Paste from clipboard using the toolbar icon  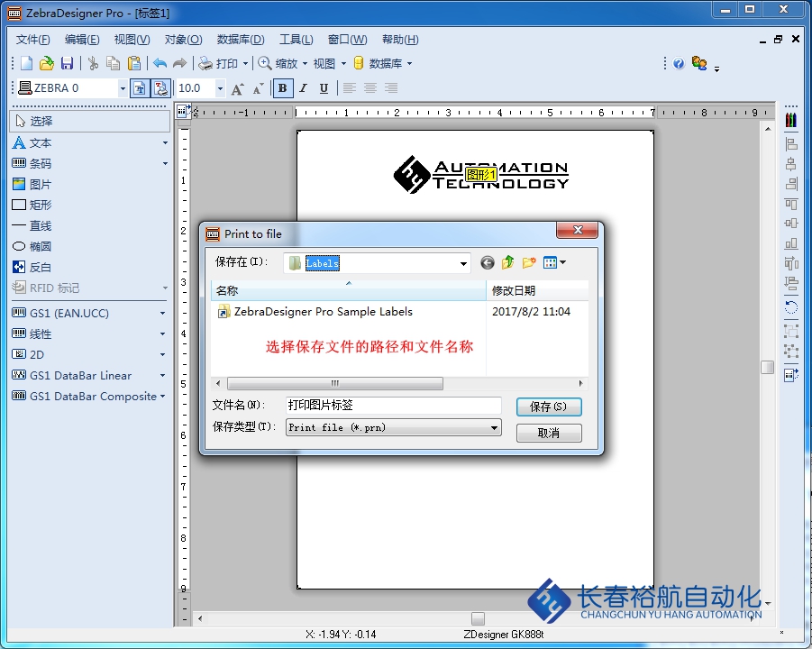tap(134, 63)
